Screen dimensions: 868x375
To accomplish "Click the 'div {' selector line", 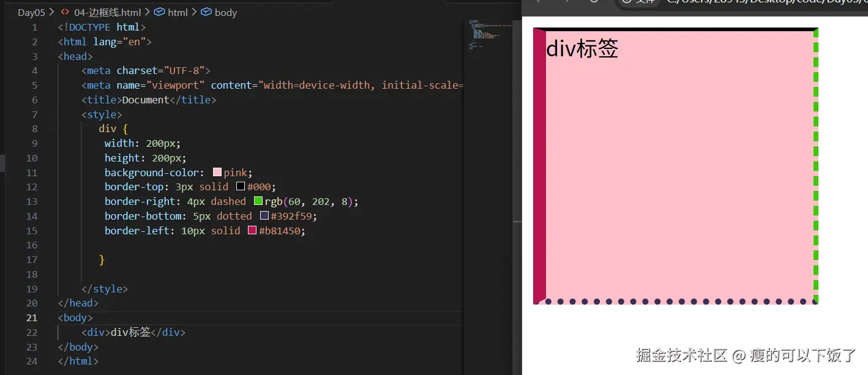I will [x=113, y=129].
